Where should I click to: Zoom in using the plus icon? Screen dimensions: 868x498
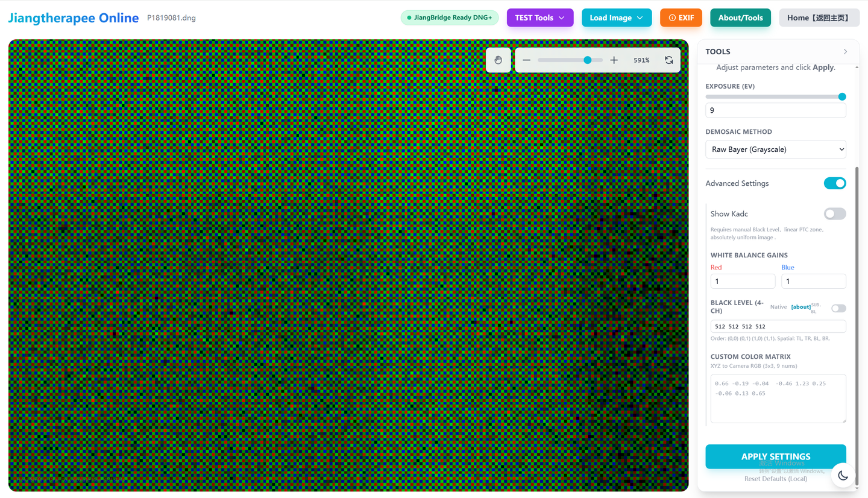click(x=614, y=60)
